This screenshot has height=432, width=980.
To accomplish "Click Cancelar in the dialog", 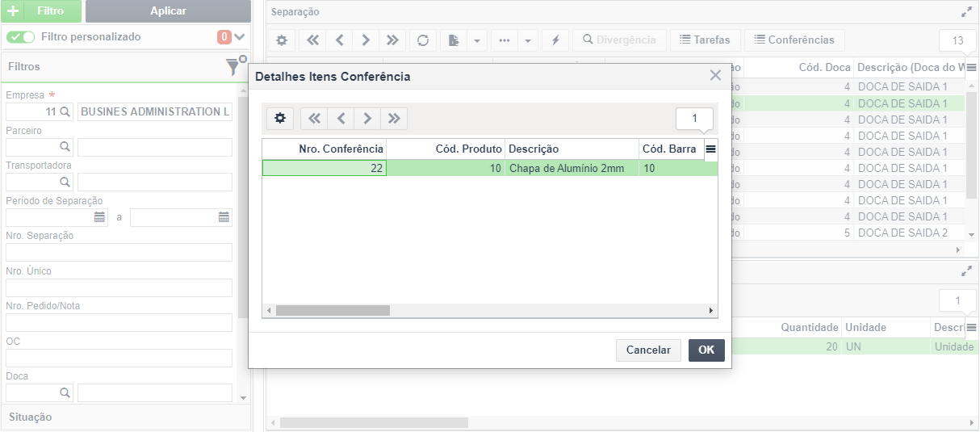I will (649, 350).
